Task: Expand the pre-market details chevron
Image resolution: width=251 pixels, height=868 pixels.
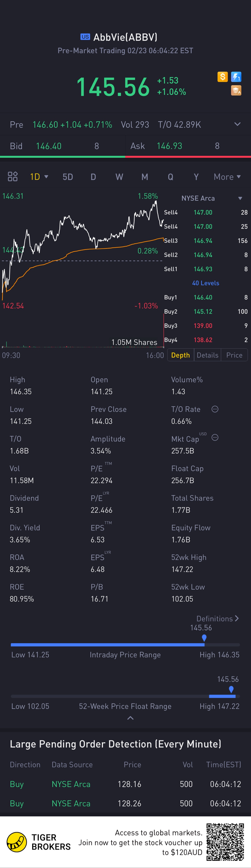Action: coord(237,124)
